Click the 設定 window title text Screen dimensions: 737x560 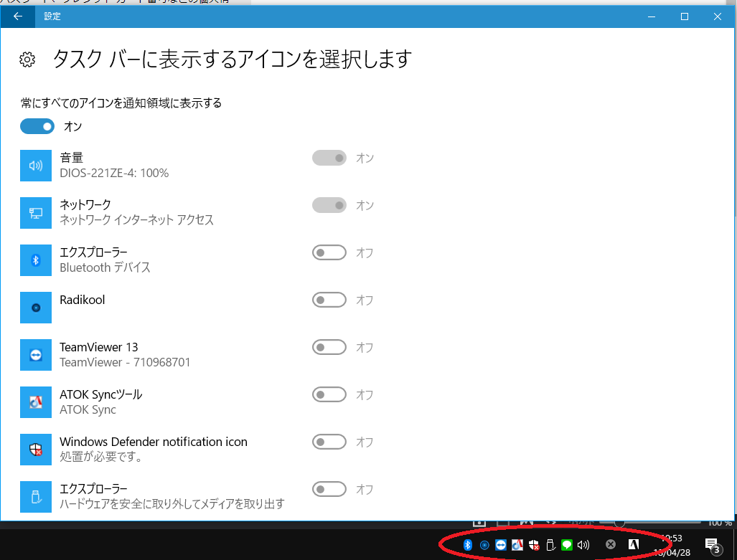[52, 16]
